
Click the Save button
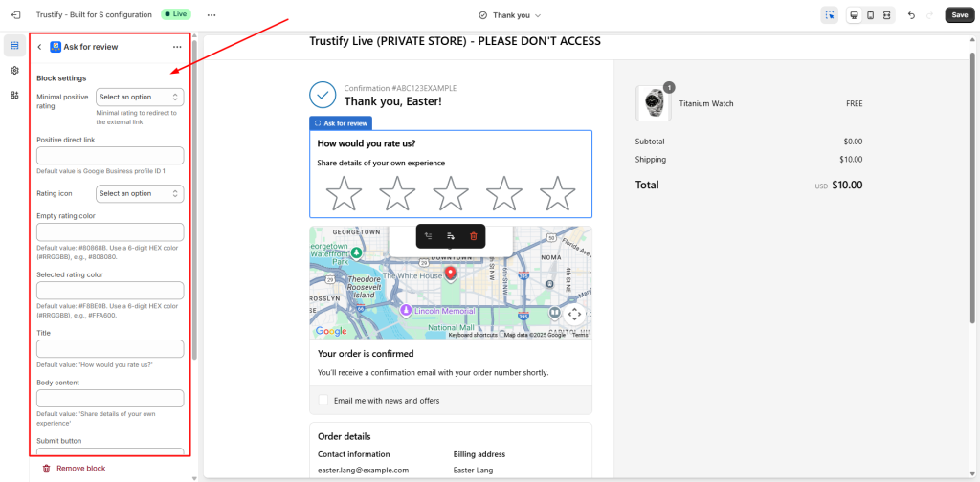(959, 15)
